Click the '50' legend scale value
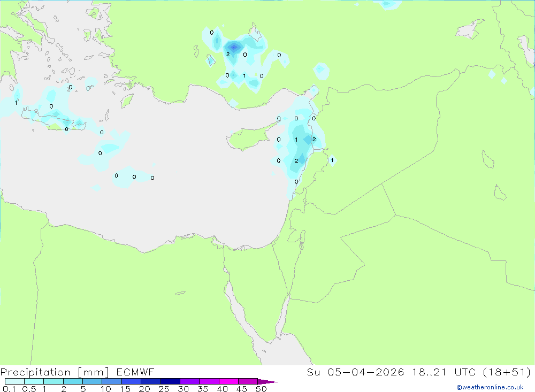535x392 pixels. (261, 389)
